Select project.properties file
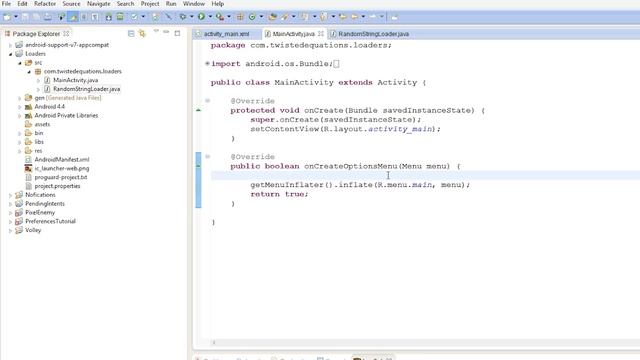 point(57,186)
